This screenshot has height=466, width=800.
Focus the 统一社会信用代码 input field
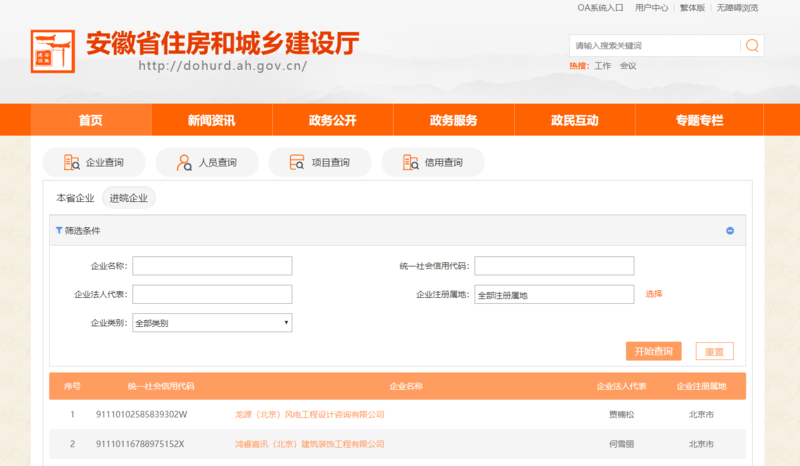(554, 266)
